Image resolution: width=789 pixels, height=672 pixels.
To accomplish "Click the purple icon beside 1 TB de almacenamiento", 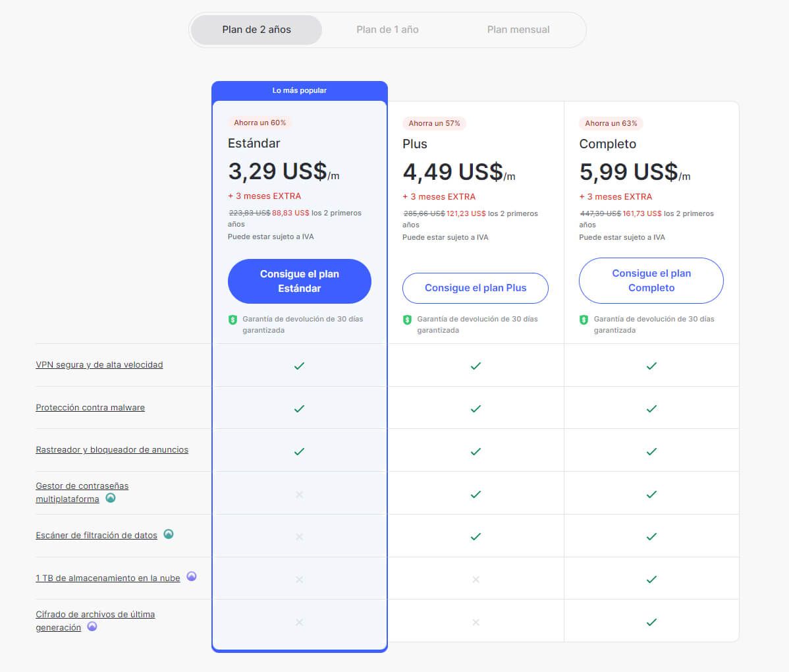I will [192, 576].
